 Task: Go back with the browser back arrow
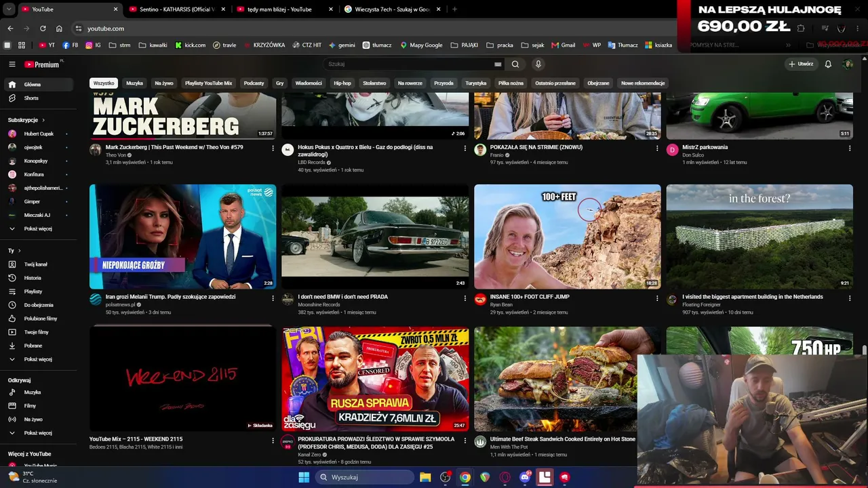point(10,28)
